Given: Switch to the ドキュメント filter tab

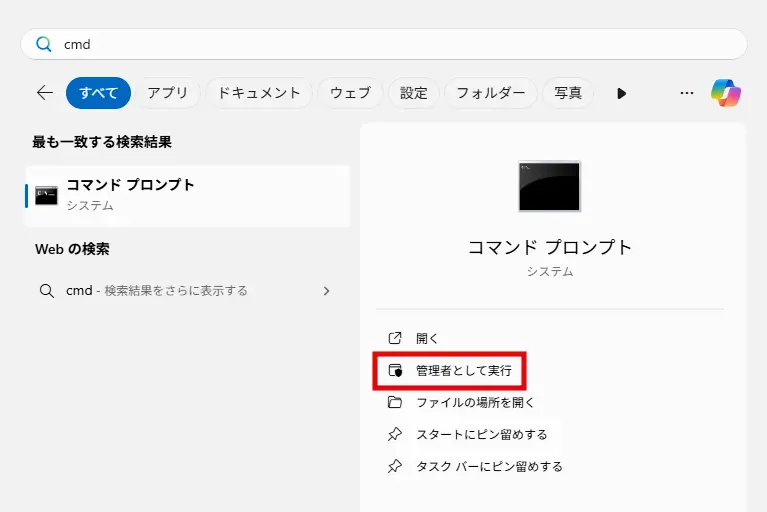Looking at the screenshot, I should click(x=259, y=93).
